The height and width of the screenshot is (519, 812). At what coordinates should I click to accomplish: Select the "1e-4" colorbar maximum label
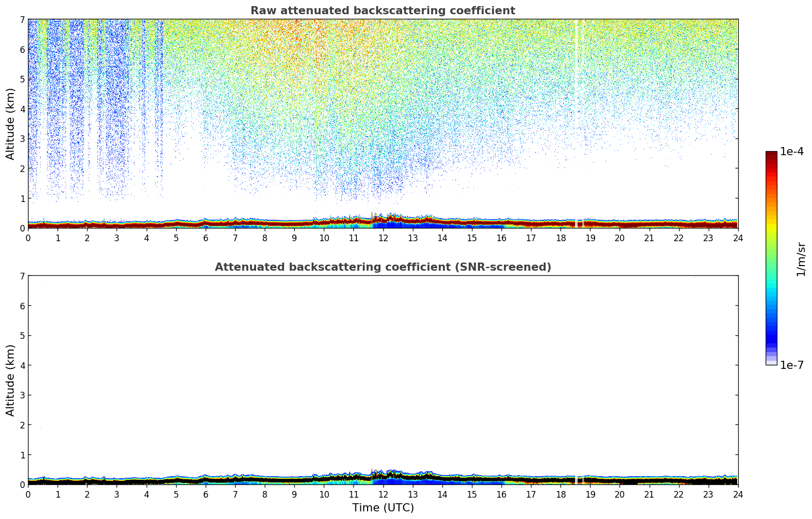tap(792, 152)
